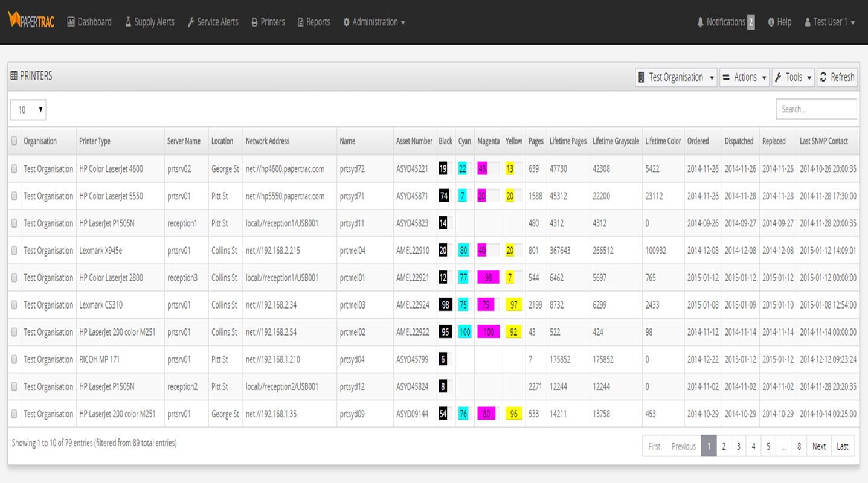Sort by the Printer Type column header
868x483 pixels.
click(x=120, y=141)
